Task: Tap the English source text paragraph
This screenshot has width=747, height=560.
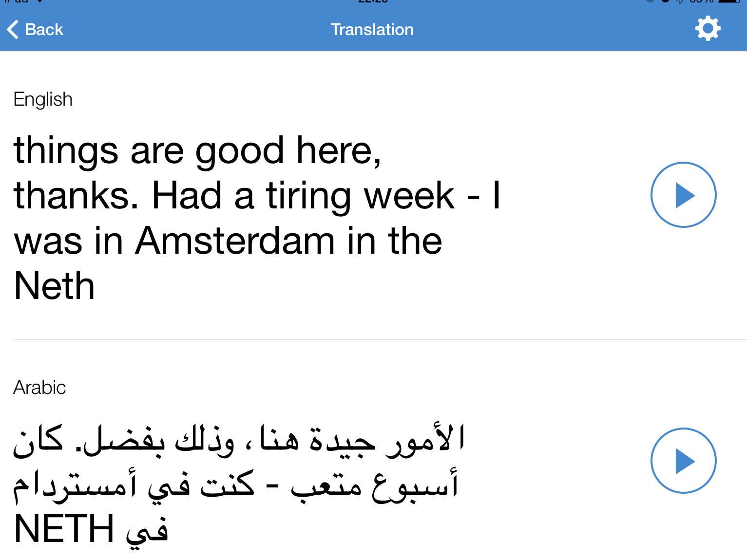Action: click(257, 218)
